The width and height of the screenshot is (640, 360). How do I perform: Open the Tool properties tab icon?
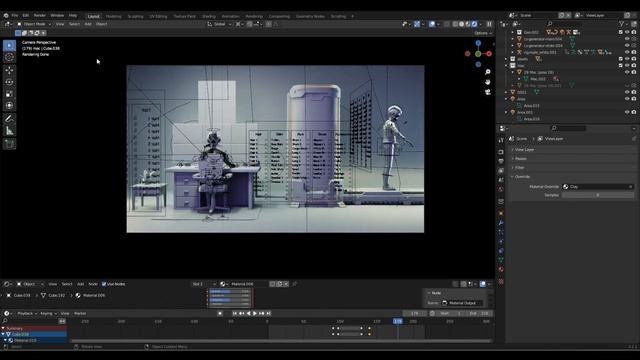coord(501,140)
